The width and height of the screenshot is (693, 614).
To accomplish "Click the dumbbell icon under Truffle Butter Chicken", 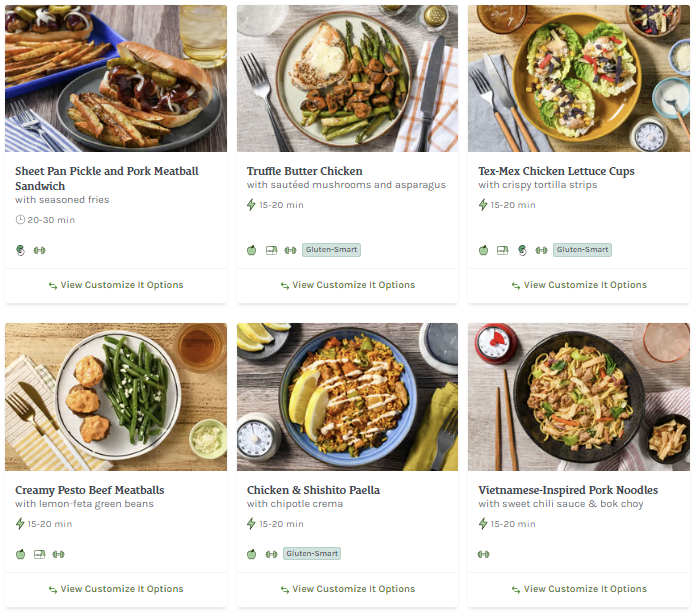I will [290, 250].
